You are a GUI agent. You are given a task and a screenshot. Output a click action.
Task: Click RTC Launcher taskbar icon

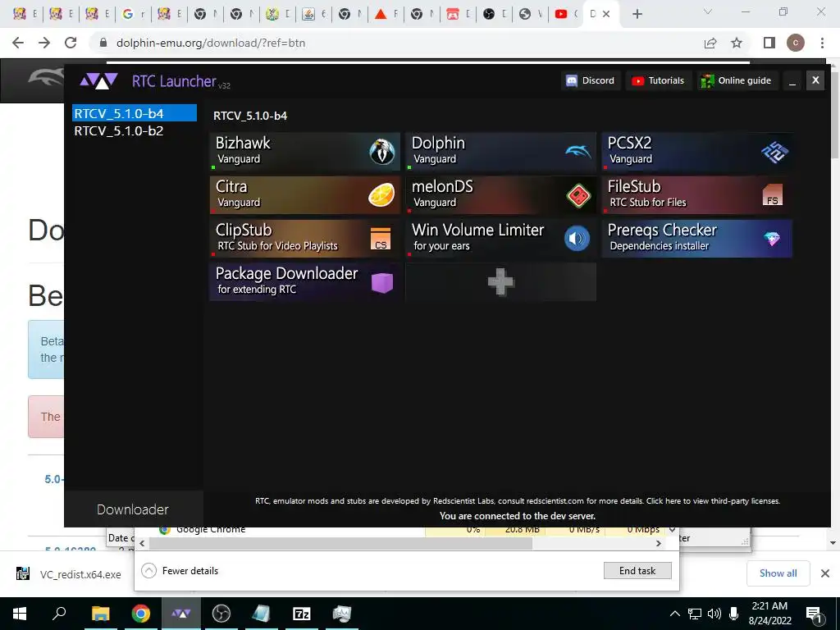coord(181,614)
